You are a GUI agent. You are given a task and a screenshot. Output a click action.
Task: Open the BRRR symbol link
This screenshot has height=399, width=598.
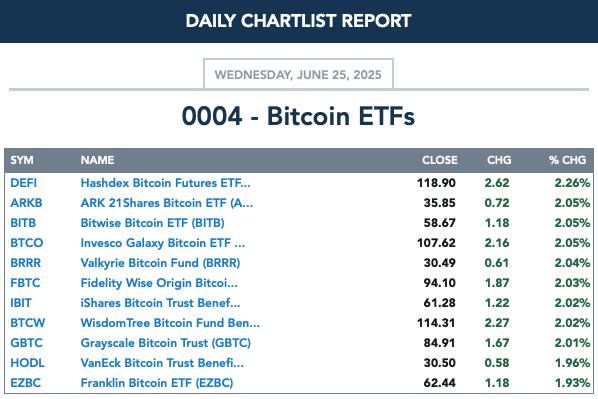[x=26, y=263]
